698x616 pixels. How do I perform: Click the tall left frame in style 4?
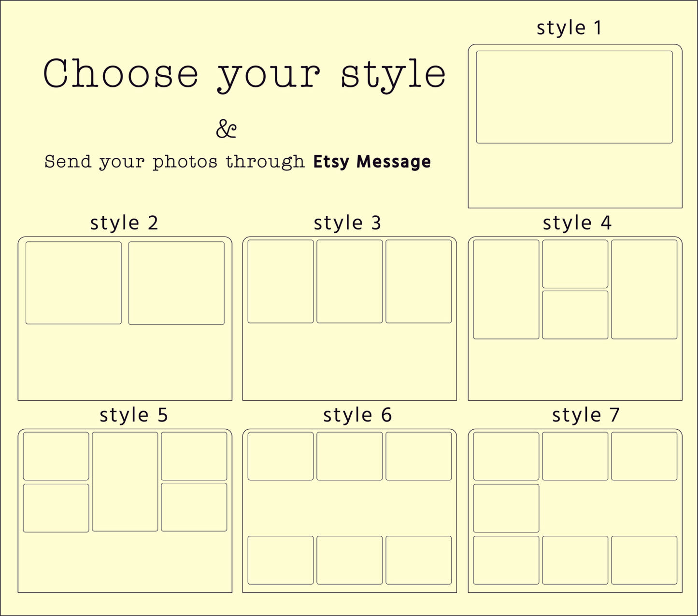[x=506, y=290]
